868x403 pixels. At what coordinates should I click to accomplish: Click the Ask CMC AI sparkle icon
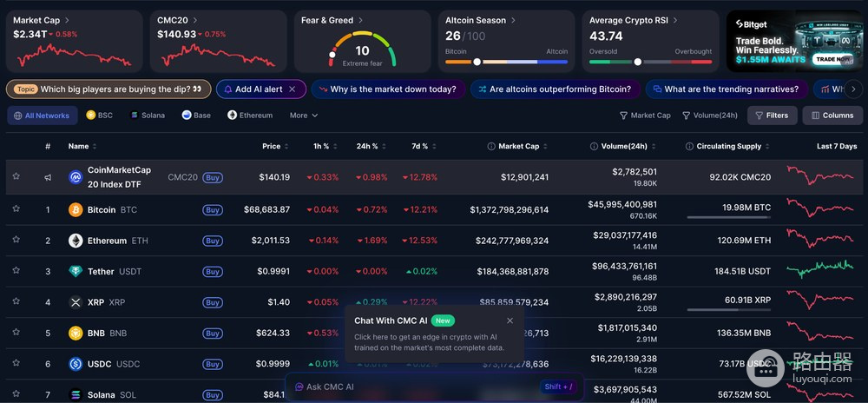tap(299, 387)
